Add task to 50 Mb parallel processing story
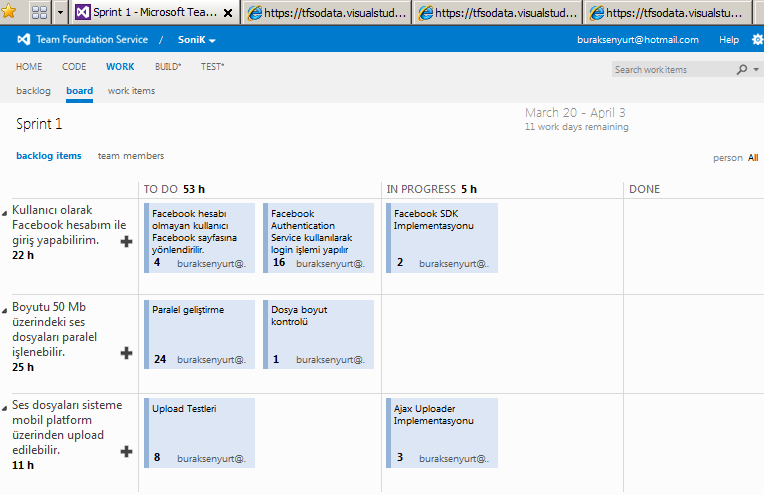Viewport: 764px width, 495px height. (127, 352)
